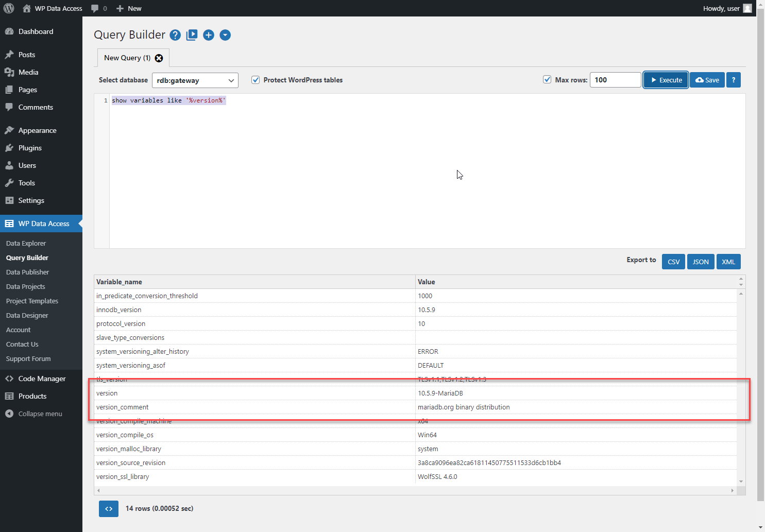
Task: Open the Query Builder options dropdown arrow
Action: tap(225, 35)
